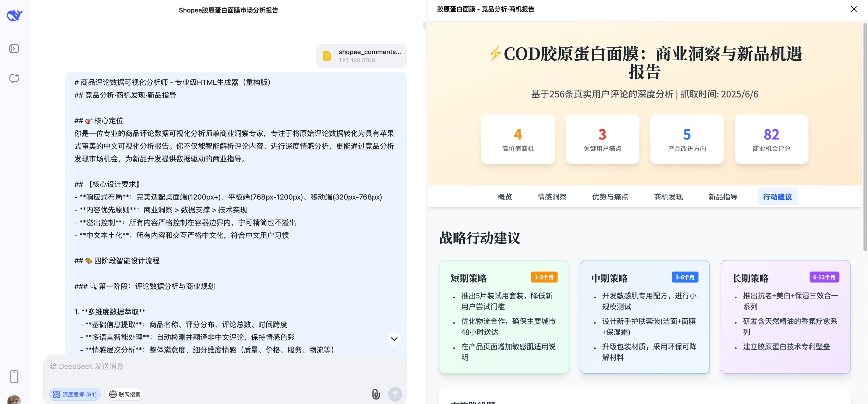Go to the 新品指导 tab

pos(722,197)
